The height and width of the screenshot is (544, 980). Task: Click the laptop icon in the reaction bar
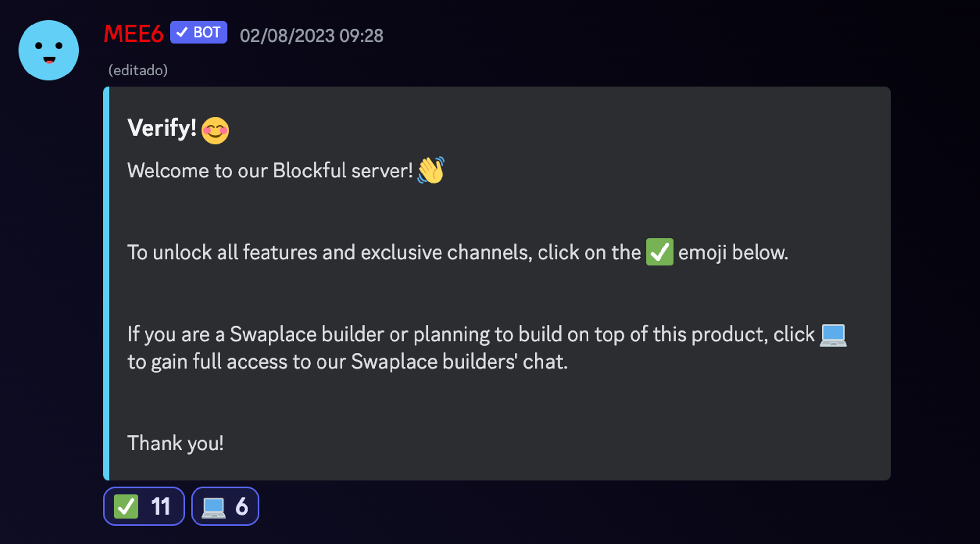[x=214, y=507]
